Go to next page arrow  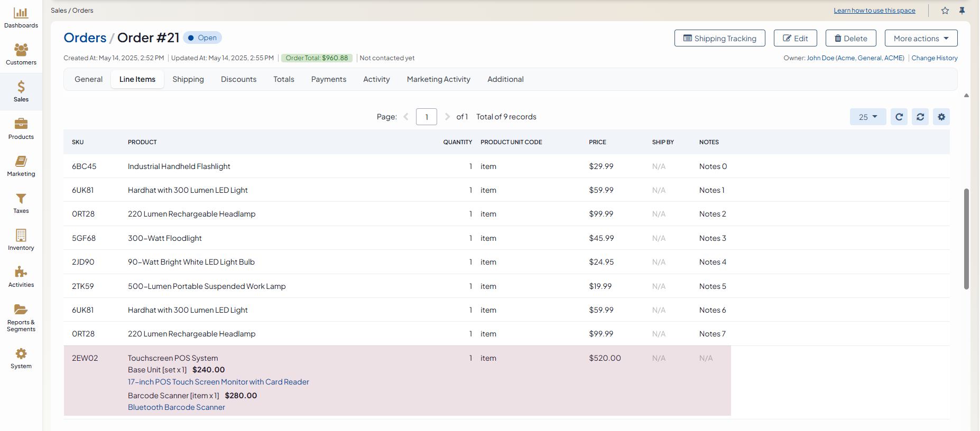coord(447,117)
